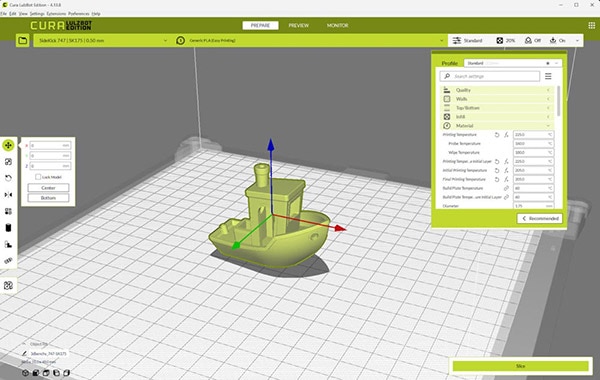
Task: Switch to the left view cube icon
Action: coord(56,373)
